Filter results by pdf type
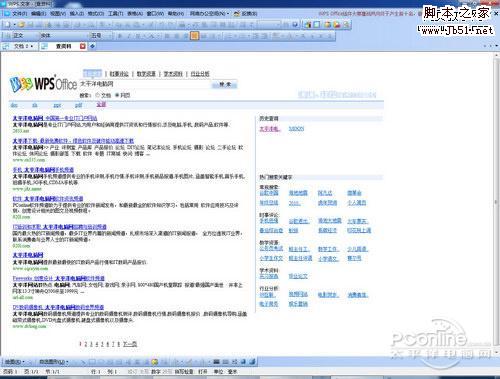The width and height of the screenshot is (500, 379). click(x=79, y=105)
